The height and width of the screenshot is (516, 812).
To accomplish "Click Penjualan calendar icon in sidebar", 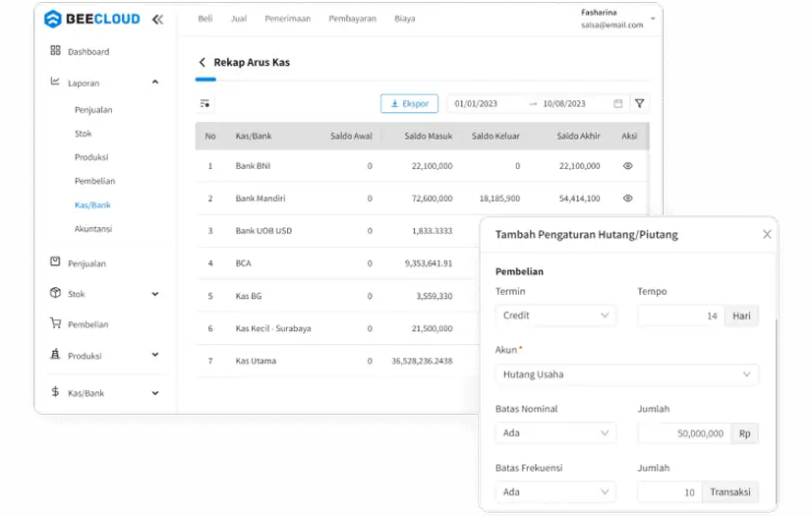I will pos(55,261).
